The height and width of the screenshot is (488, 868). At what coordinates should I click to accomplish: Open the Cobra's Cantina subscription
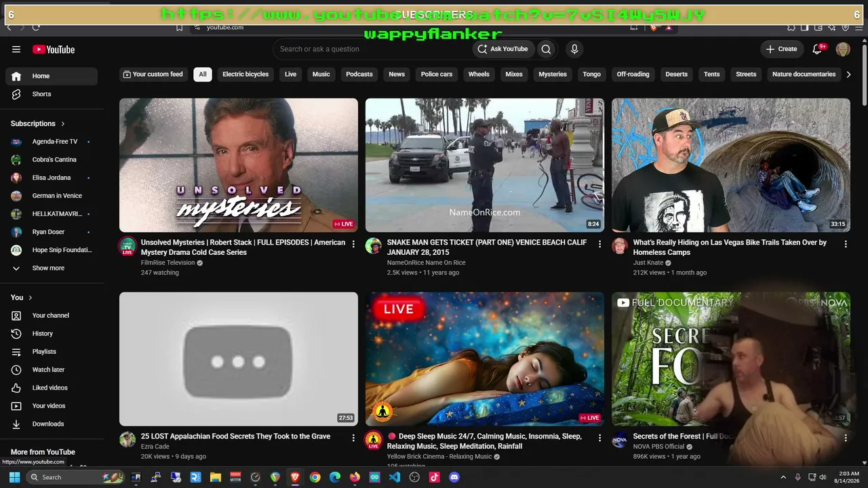pos(52,160)
